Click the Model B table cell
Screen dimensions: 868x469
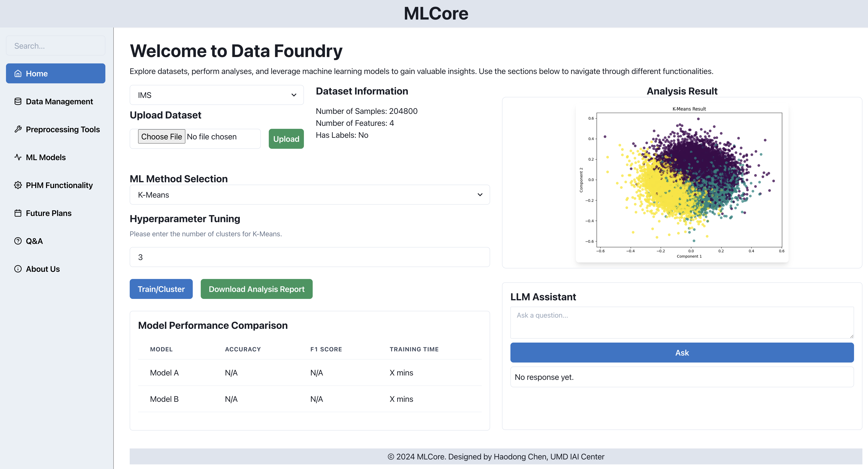pos(164,399)
